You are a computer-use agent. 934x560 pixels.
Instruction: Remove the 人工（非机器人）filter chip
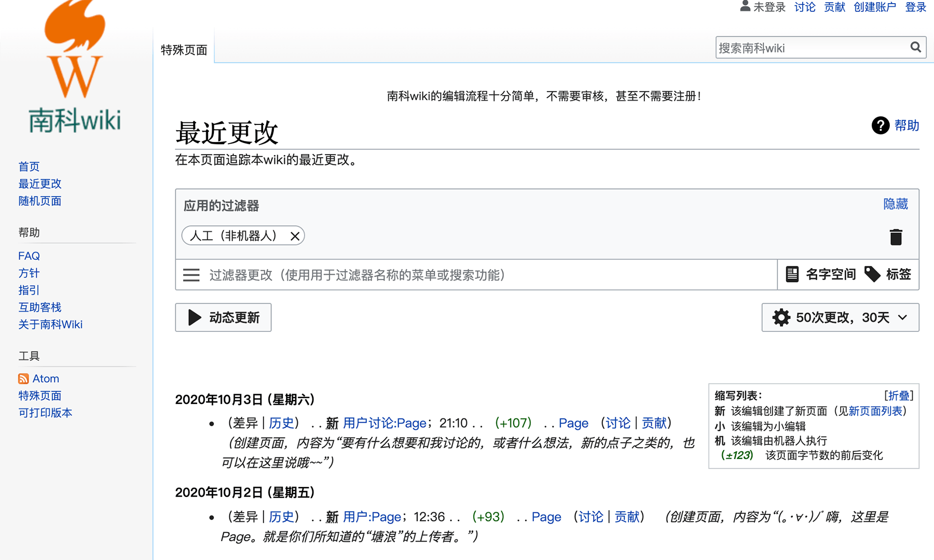coord(295,236)
